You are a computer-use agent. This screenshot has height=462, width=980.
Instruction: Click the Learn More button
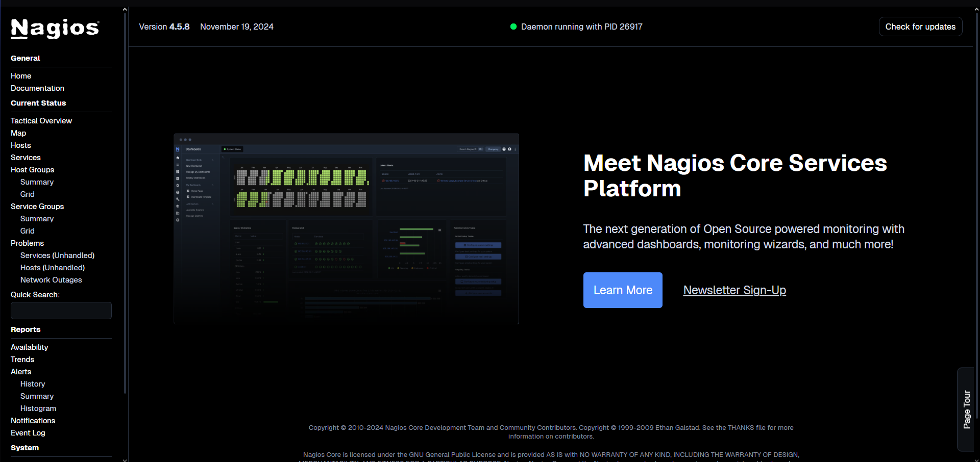[622, 290]
